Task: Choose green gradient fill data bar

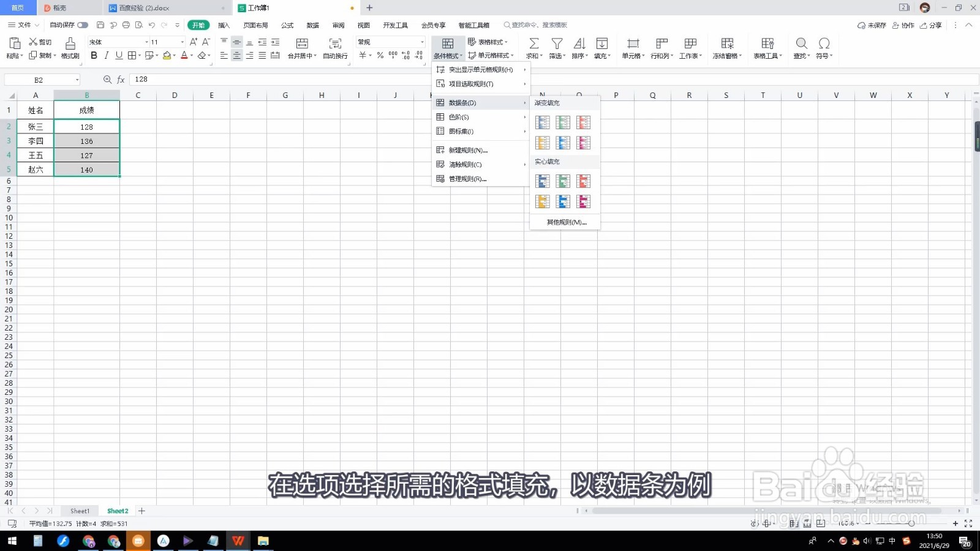Action: pyautogui.click(x=563, y=122)
